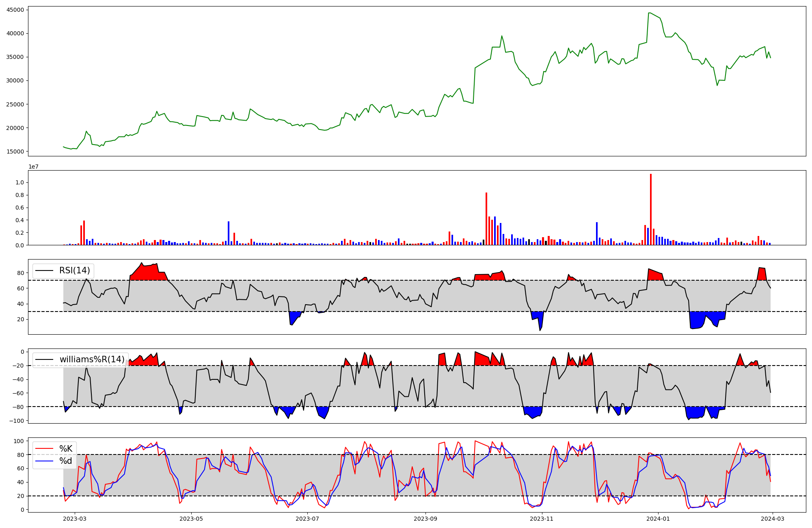Click the black RSI(14) legend line sample
812x528 pixels.
pyautogui.click(x=45, y=270)
